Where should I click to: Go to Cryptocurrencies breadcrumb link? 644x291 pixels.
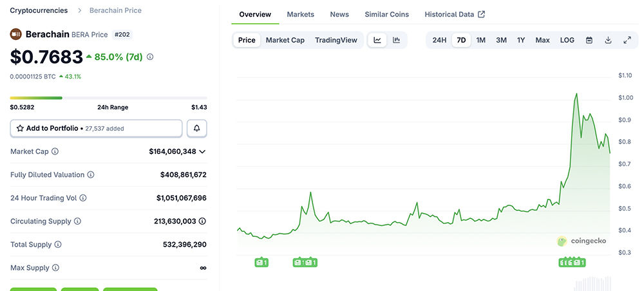tap(39, 11)
